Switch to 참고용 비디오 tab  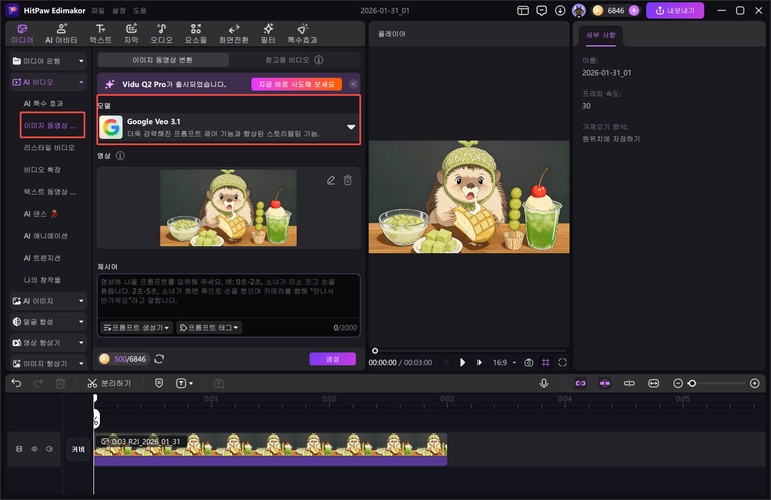(294, 60)
